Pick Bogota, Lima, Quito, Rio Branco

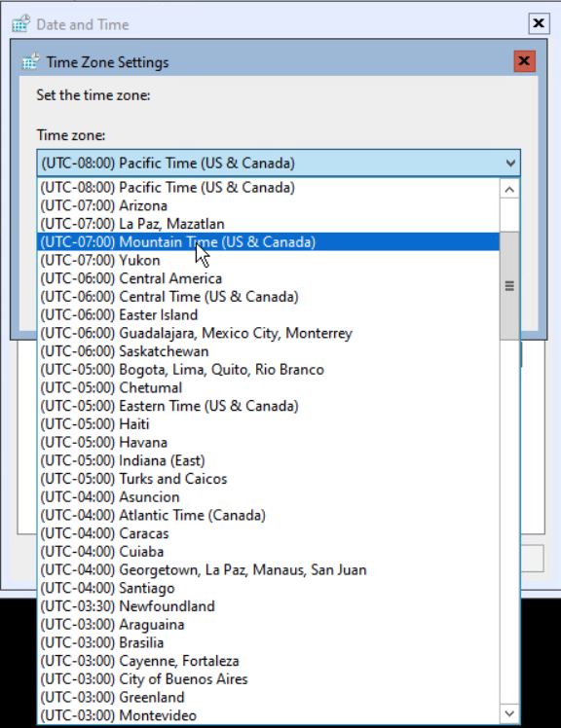[268, 370]
